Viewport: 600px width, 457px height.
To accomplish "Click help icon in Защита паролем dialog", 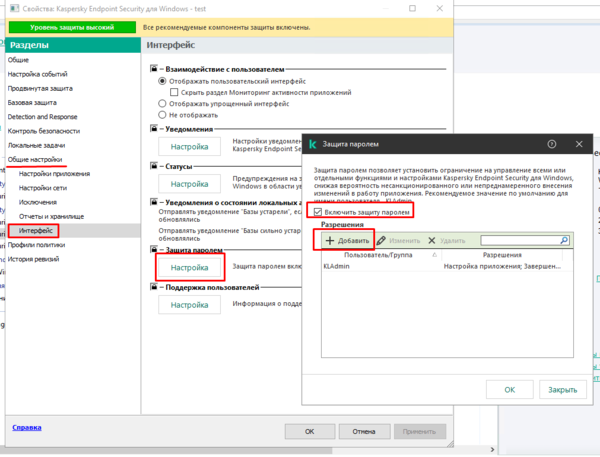I will pyautogui.click(x=551, y=144).
